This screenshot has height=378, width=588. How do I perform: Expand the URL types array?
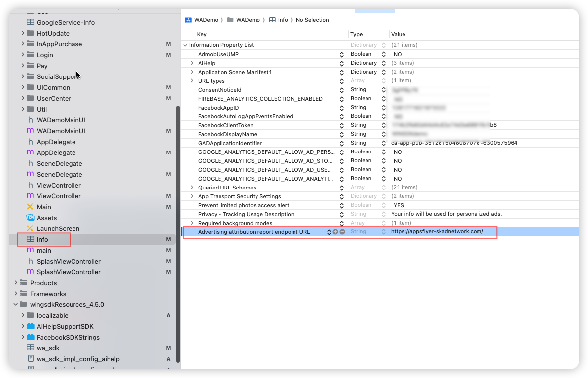pyautogui.click(x=192, y=80)
